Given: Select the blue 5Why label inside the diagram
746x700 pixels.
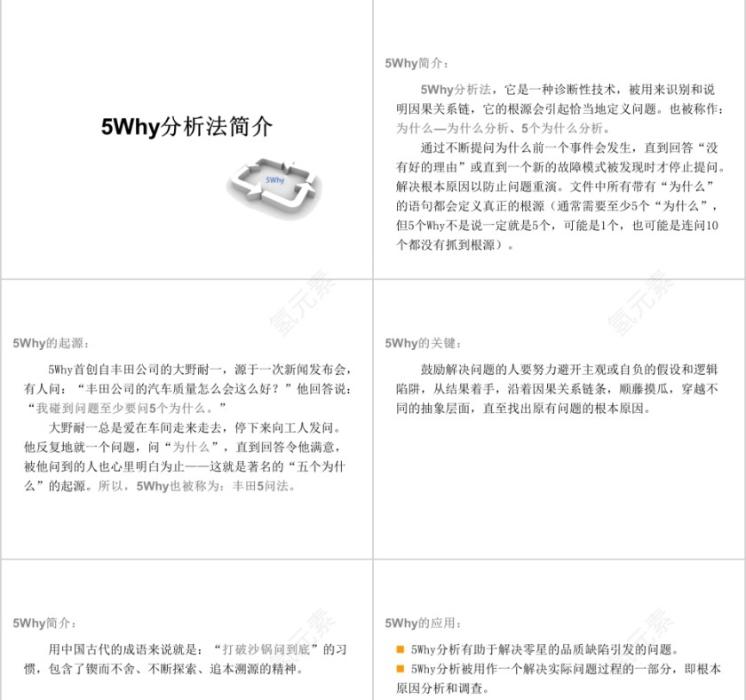Looking at the screenshot, I should tap(274, 181).
